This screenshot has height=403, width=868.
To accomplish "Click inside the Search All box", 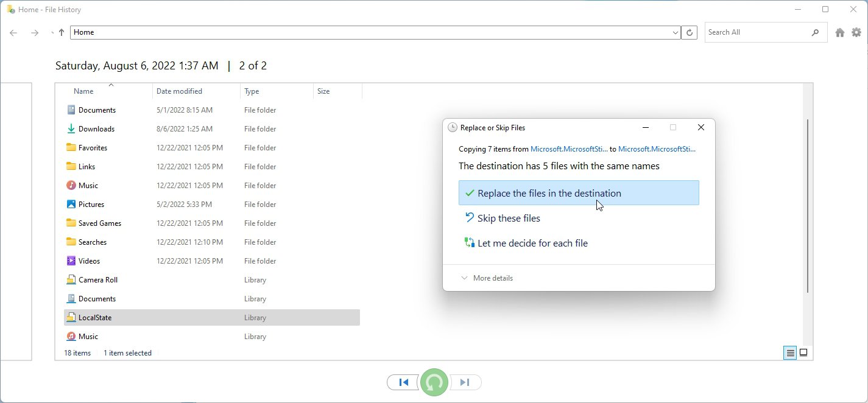I will coord(757,32).
